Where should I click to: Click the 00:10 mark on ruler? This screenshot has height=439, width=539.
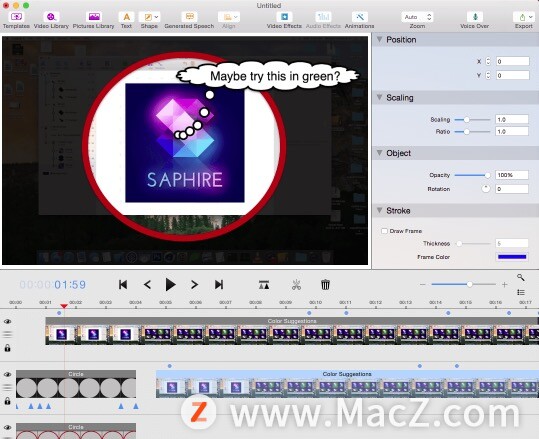tap(315, 303)
